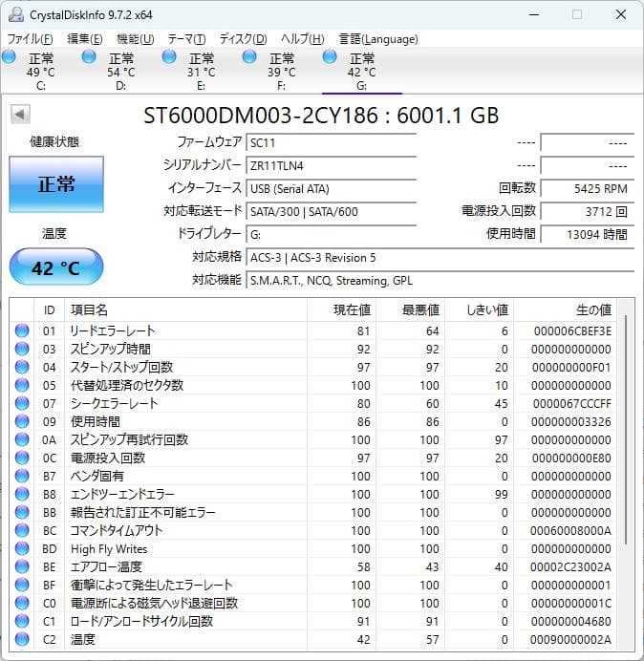Select drive G: status orb

tap(330, 57)
